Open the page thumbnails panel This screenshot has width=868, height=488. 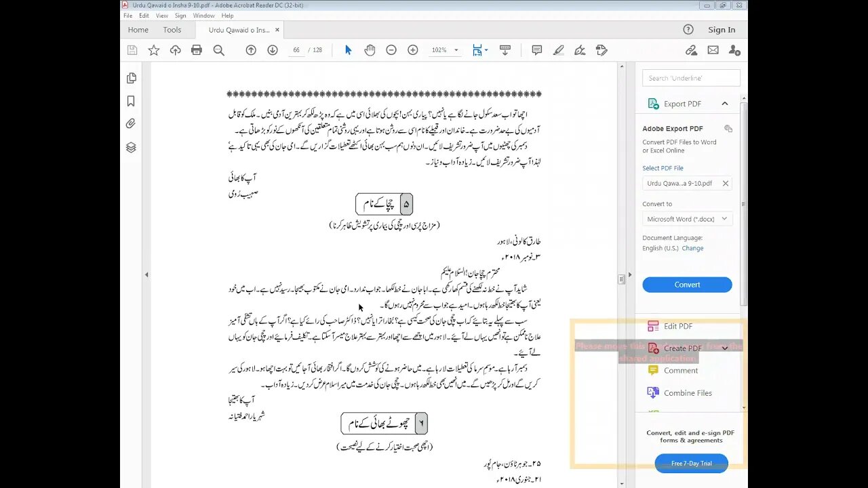click(x=131, y=79)
